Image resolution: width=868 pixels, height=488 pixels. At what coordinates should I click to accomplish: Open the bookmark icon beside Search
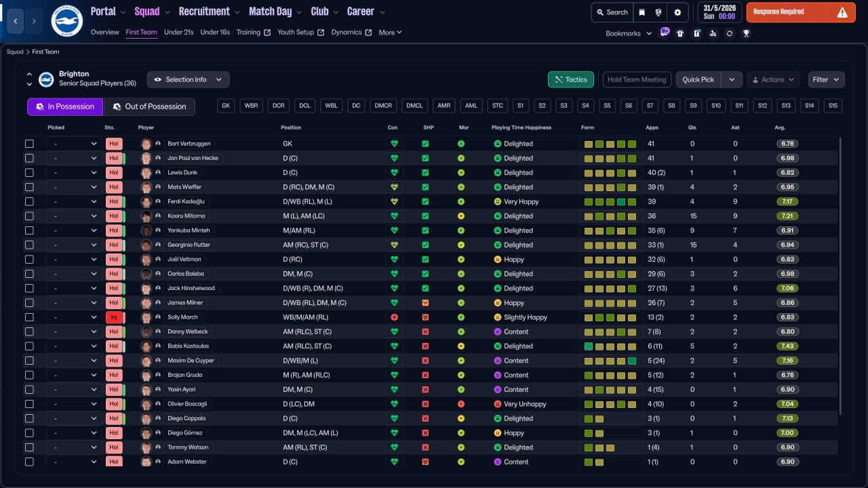642,12
